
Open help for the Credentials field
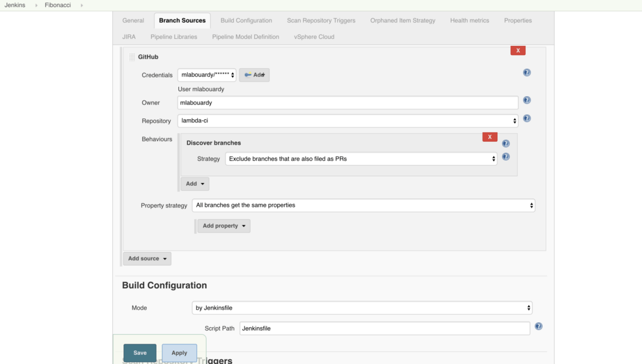[527, 72]
